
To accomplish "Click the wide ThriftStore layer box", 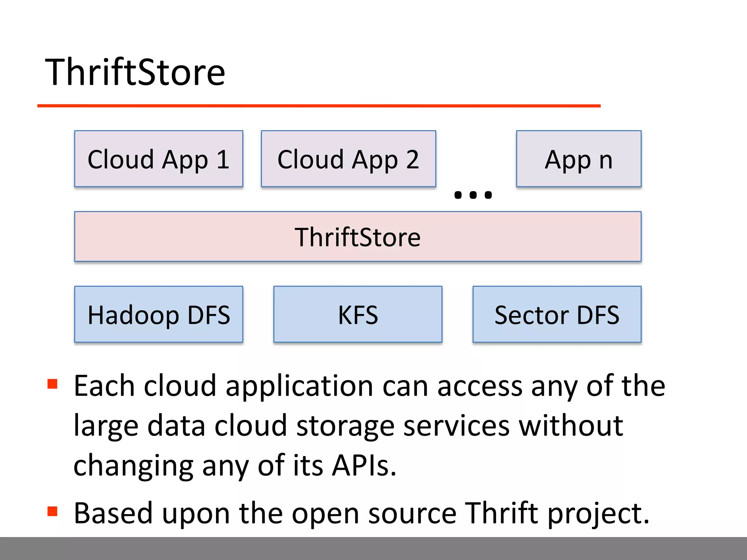I will point(358,237).
